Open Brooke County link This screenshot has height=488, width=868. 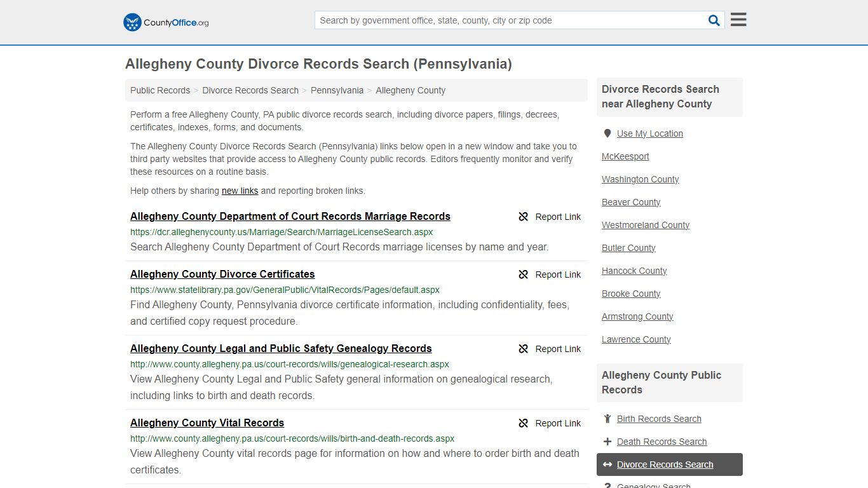631,294
